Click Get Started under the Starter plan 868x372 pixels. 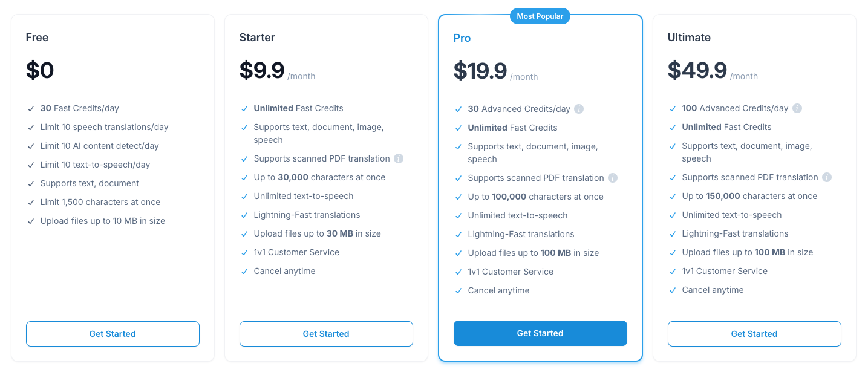click(326, 333)
